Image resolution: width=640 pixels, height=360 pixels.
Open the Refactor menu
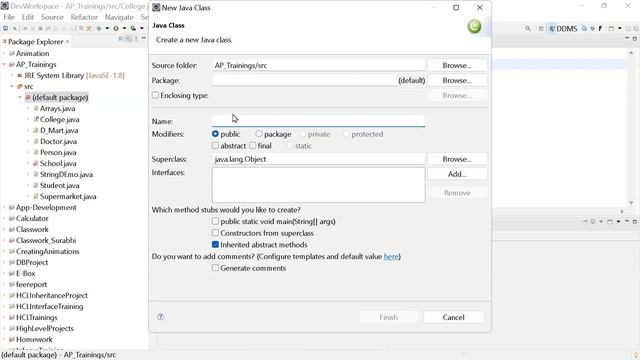click(x=84, y=17)
